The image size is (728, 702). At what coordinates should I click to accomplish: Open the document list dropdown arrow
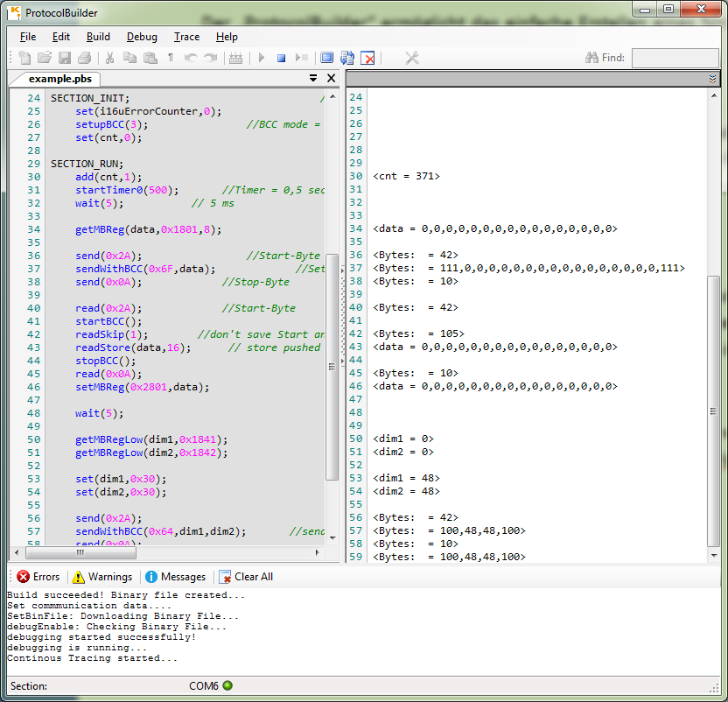point(313,78)
